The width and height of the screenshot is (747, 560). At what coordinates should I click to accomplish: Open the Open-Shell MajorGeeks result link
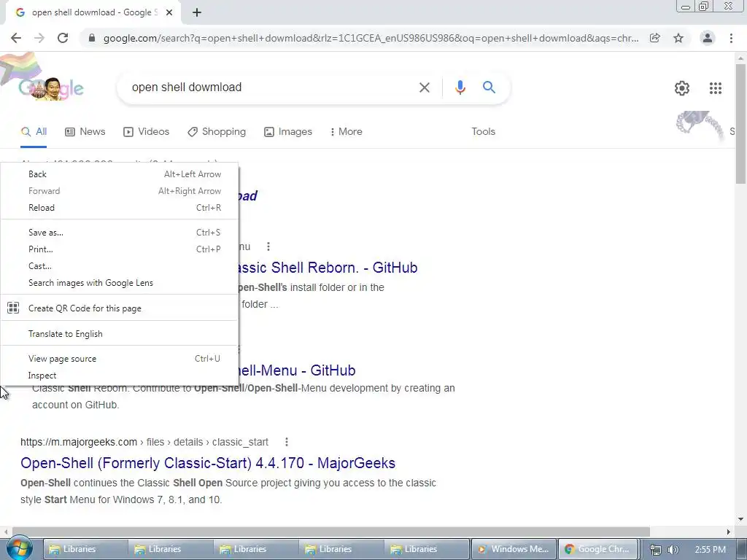pyautogui.click(x=208, y=463)
